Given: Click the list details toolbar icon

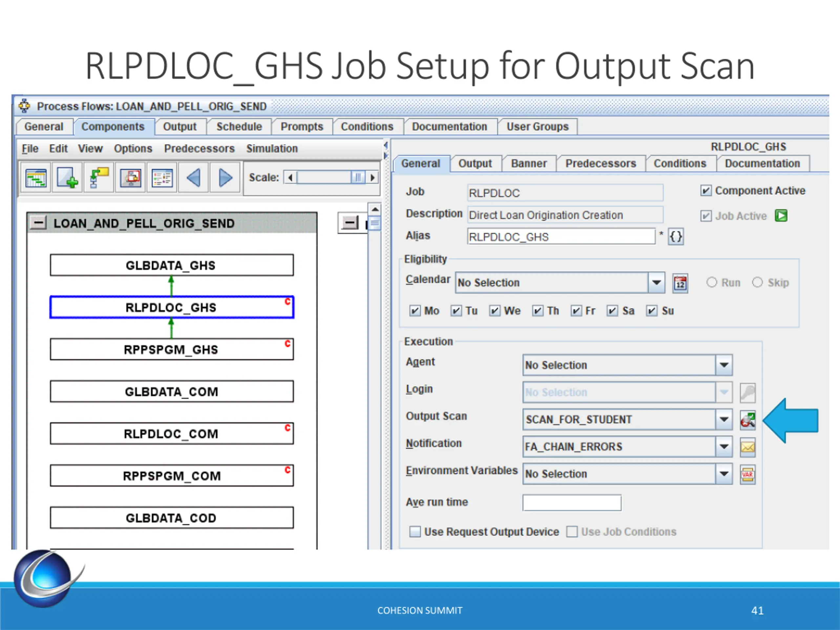Looking at the screenshot, I should pyautogui.click(x=162, y=178).
